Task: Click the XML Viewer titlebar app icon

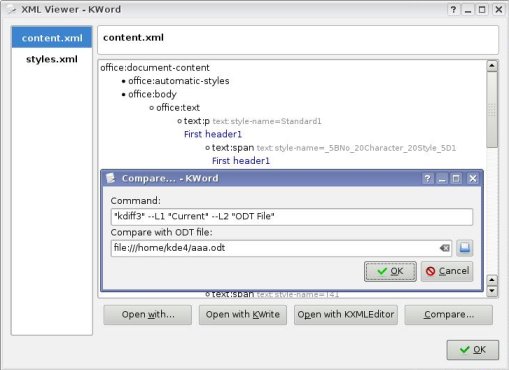Action: click(x=12, y=10)
